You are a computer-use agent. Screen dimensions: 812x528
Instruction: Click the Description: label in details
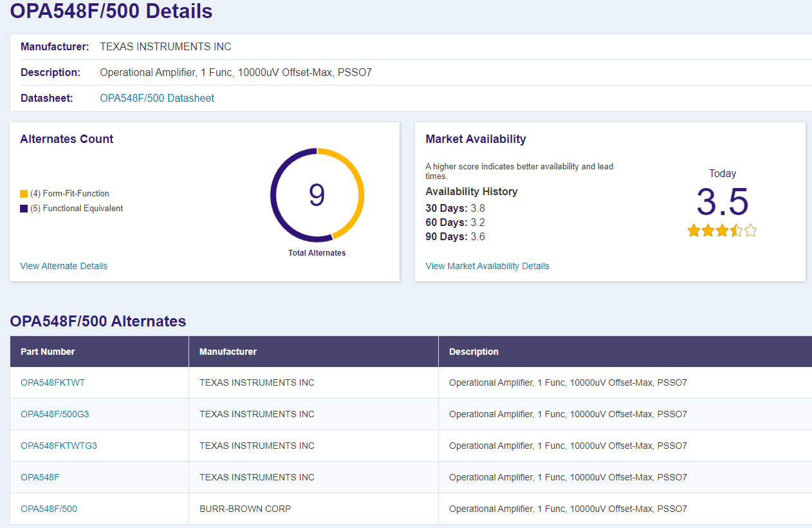click(x=51, y=73)
